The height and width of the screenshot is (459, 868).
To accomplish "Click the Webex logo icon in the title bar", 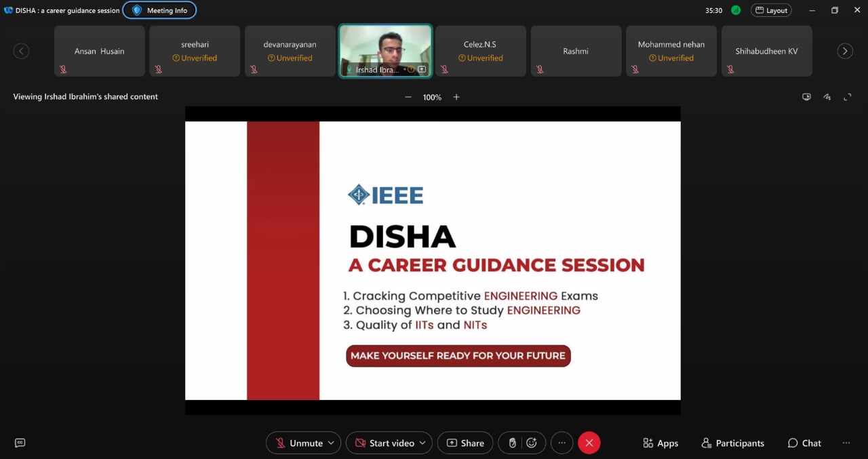I will [x=8, y=10].
